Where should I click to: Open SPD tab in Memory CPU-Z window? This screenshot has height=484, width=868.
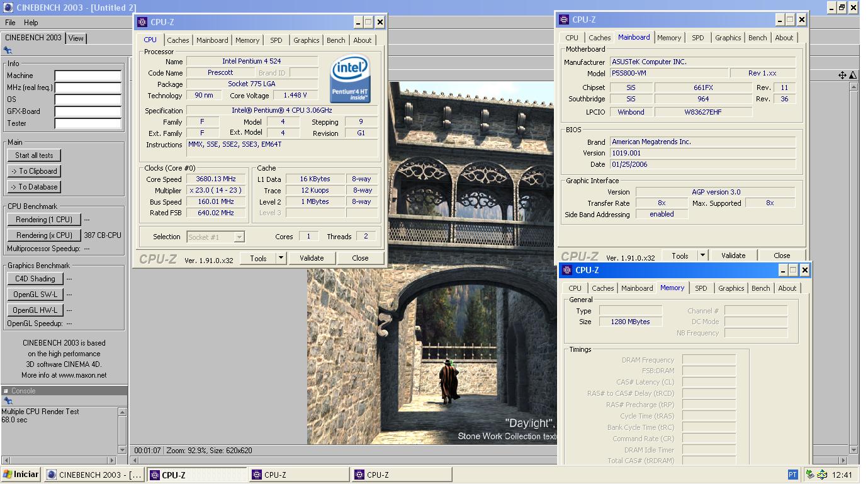coord(701,288)
